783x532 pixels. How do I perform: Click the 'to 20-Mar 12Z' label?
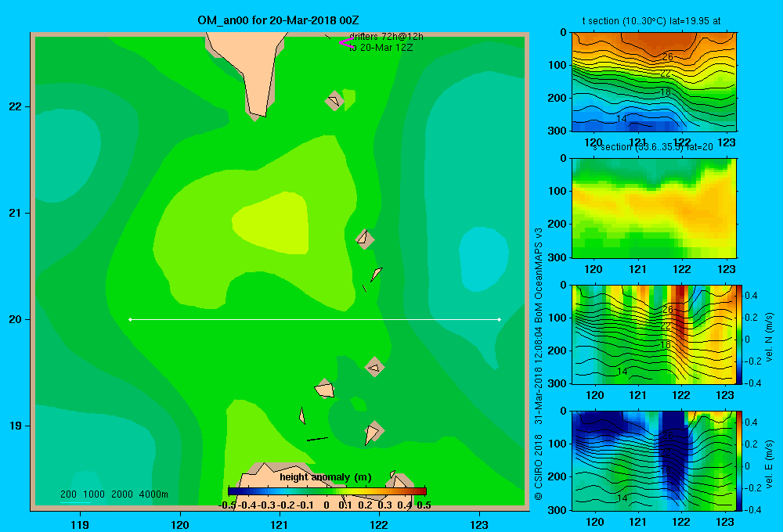pyautogui.click(x=381, y=48)
